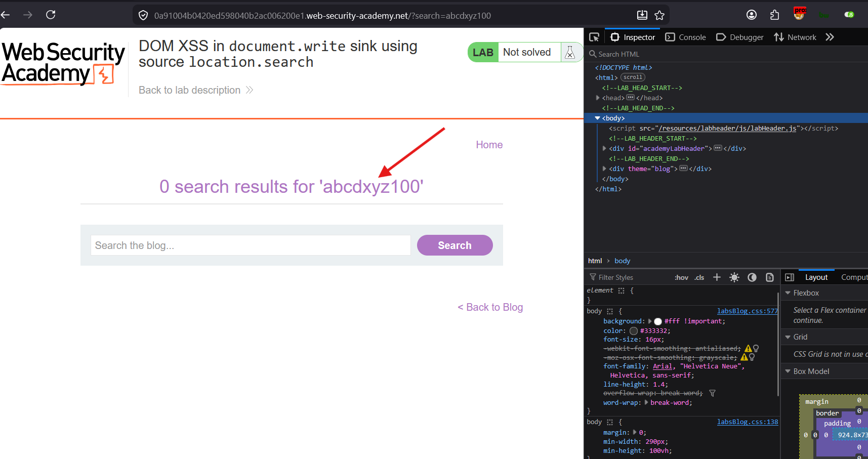The width and height of the screenshot is (868, 459).
Task: Toggle the sidebar pane split icon
Action: 790,277
